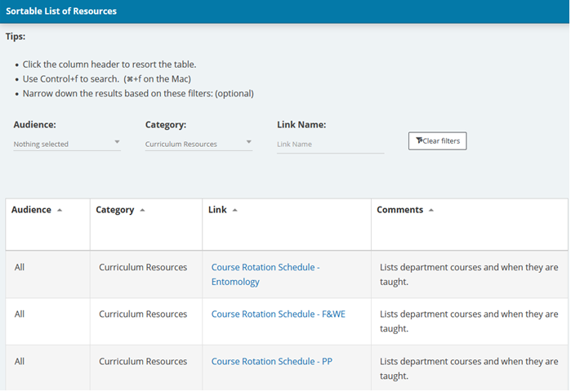
Task: Click the sort arrow beside Category column header
Action: 142,211
